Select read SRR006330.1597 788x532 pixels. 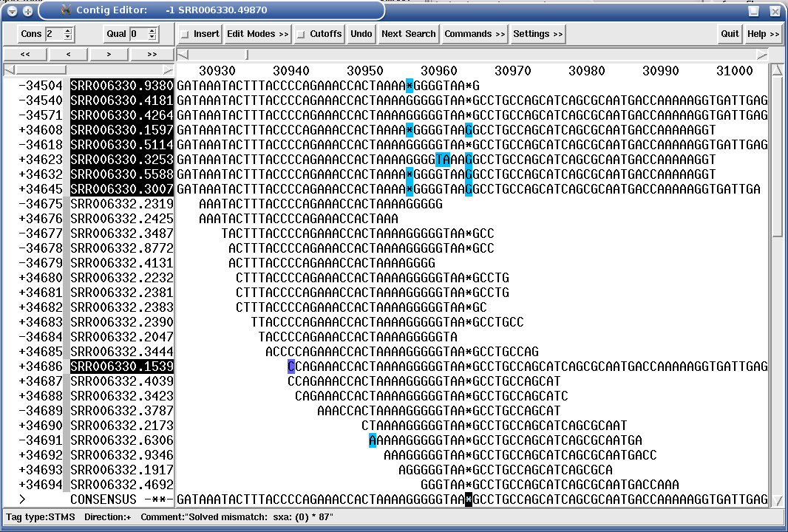point(122,130)
